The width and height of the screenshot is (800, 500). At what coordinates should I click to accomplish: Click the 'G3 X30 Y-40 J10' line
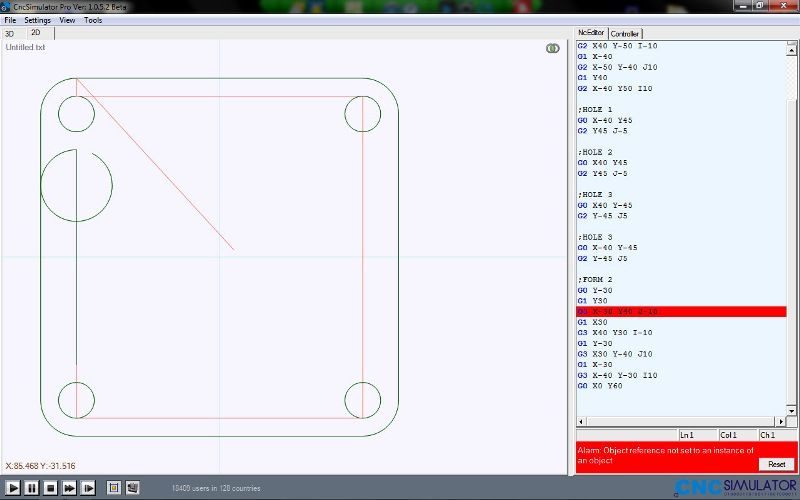[x=615, y=354]
